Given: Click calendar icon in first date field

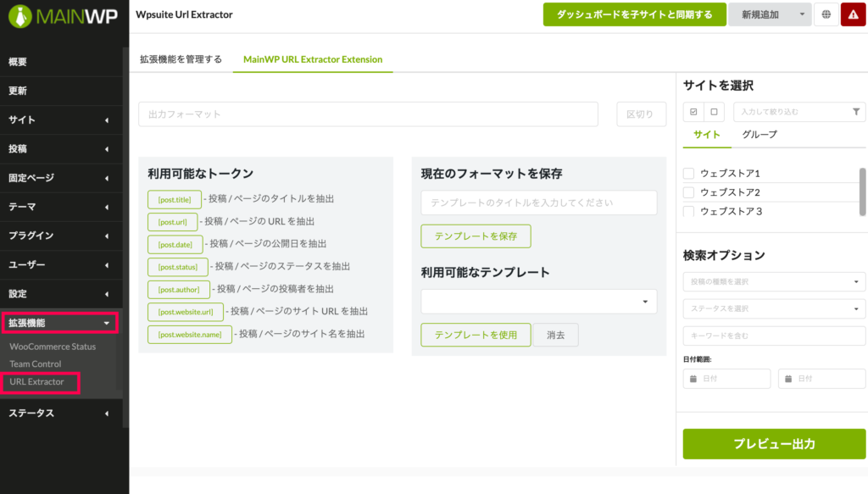Looking at the screenshot, I should pyautogui.click(x=693, y=379).
